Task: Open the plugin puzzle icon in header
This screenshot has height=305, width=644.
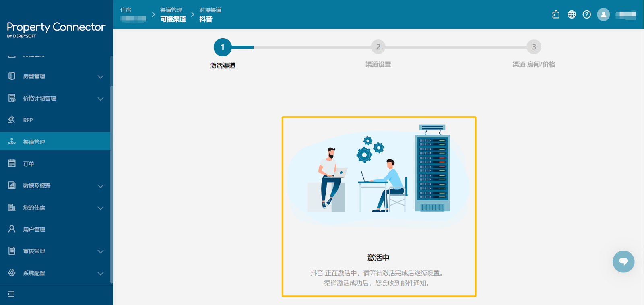Action: click(x=556, y=14)
